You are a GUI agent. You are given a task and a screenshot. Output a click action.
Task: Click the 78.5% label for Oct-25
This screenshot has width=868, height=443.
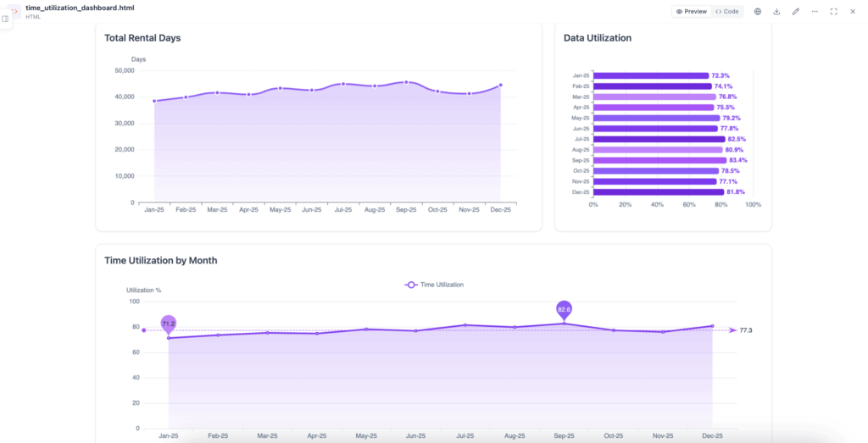coord(730,171)
